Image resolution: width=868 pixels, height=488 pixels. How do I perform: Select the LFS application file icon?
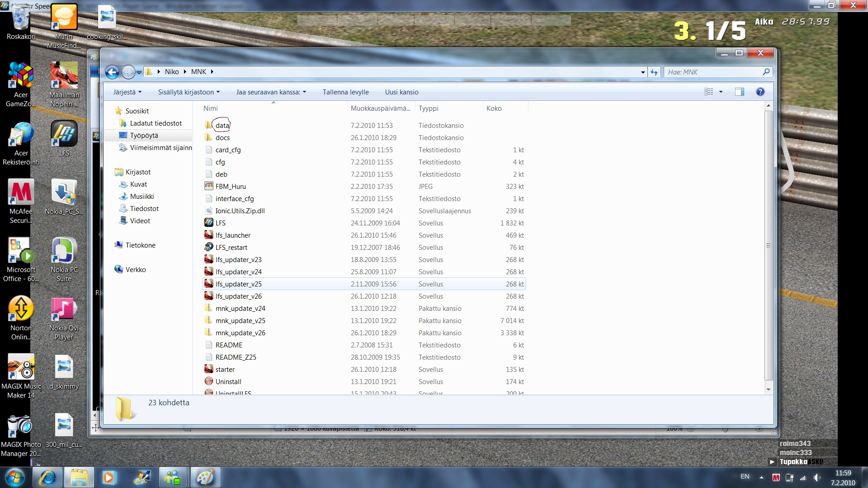[209, 223]
